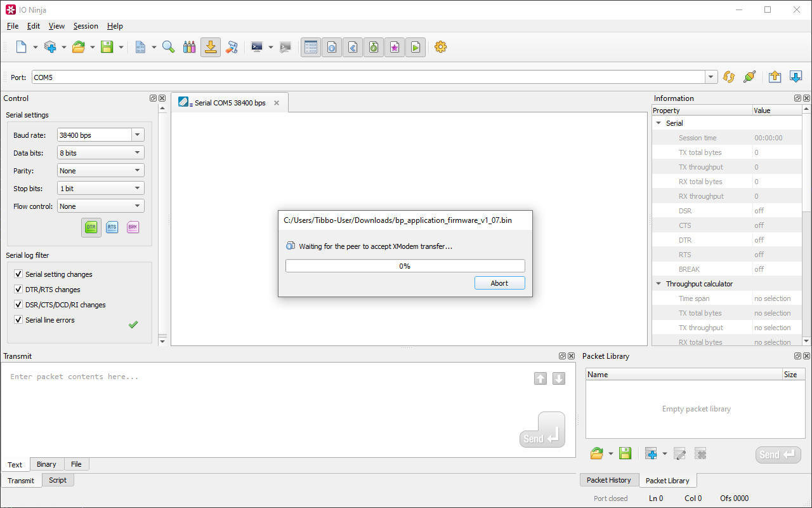This screenshot has height=508, width=812.
Task: Click the magnifier Find icon in toolbar
Action: point(169,47)
